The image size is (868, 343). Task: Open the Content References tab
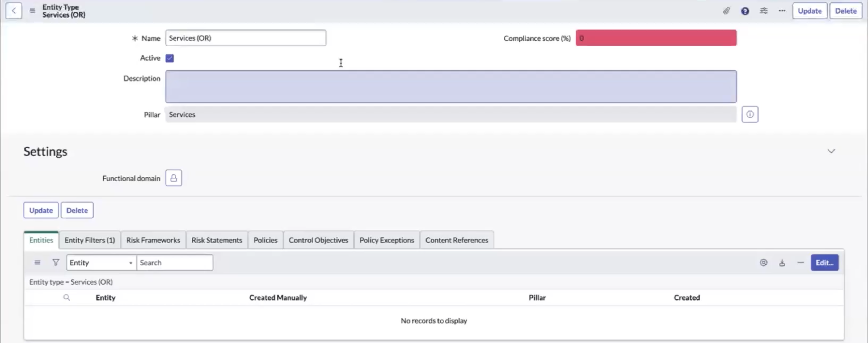tap(457, 240)
